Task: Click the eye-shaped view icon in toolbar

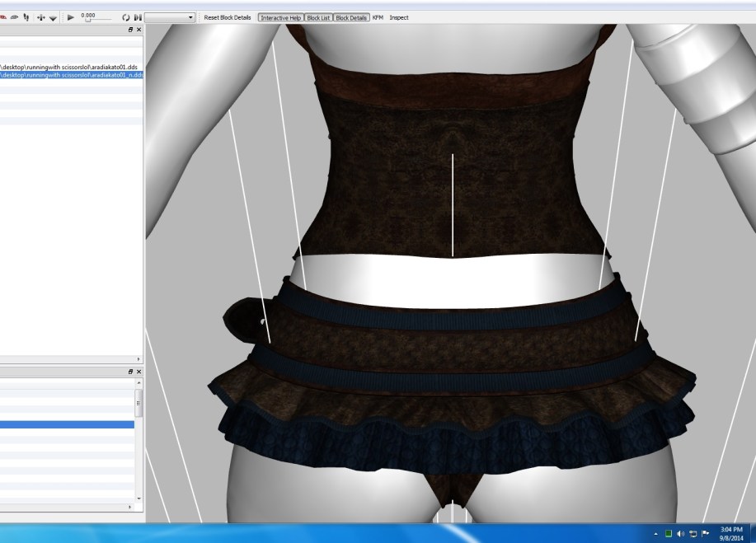Action: 14,17
